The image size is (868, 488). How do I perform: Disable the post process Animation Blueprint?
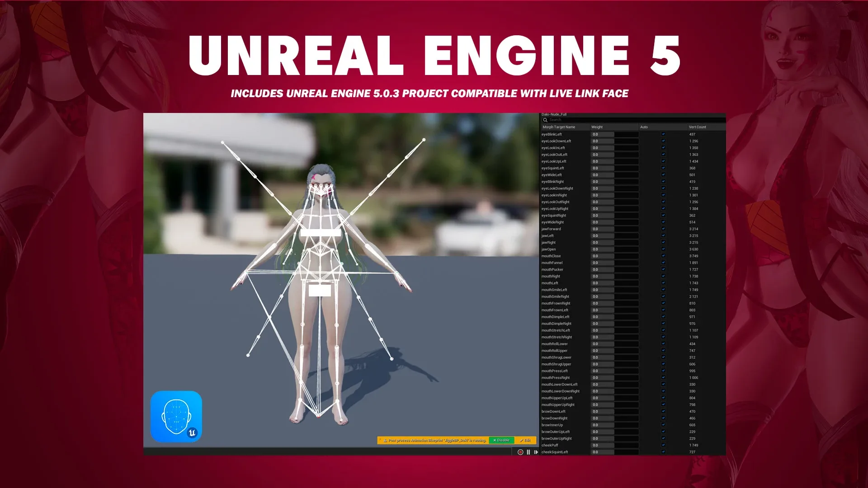(501, 441)
